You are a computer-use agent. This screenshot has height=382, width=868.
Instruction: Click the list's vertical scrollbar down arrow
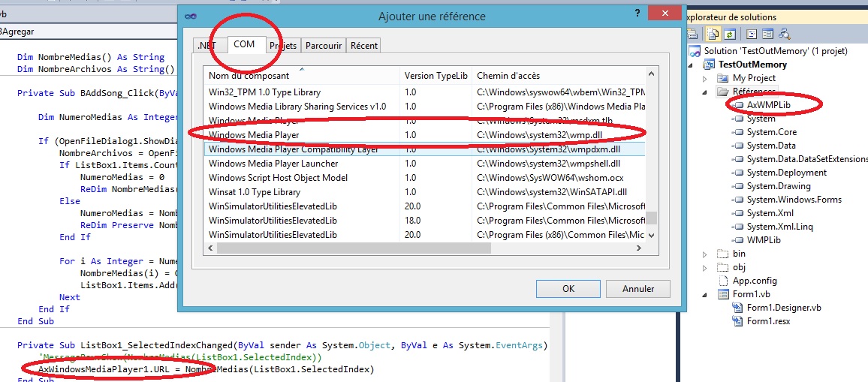point(652,235)
